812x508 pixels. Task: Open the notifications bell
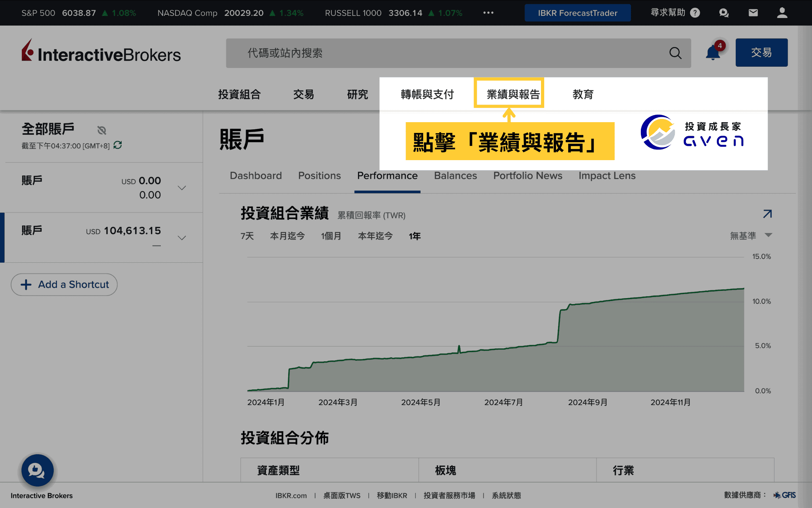[x=713, y=53]
